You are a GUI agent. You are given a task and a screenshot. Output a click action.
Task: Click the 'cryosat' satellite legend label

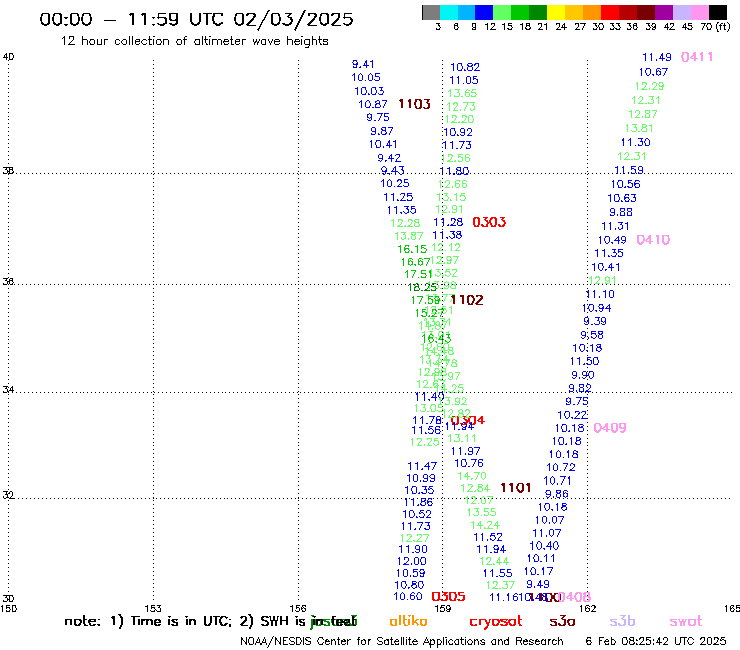coord(496,622)
